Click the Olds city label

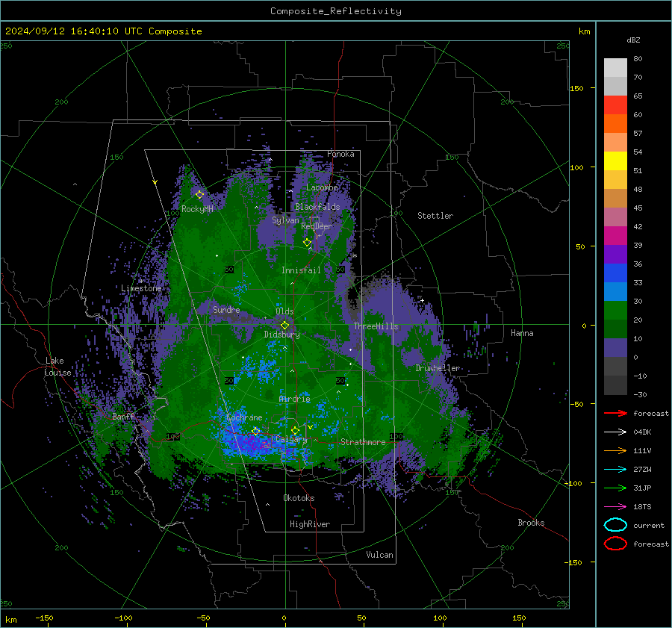[x=284, y=311]
